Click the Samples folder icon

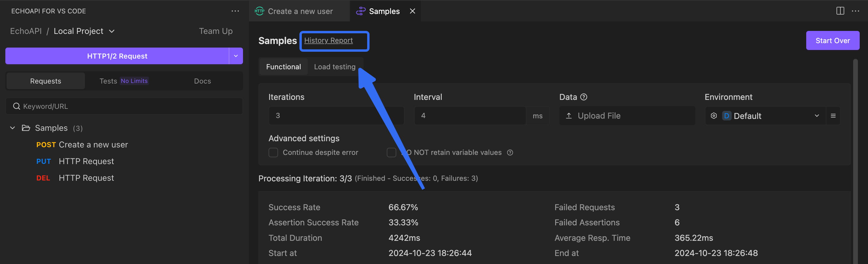[26, 128]
